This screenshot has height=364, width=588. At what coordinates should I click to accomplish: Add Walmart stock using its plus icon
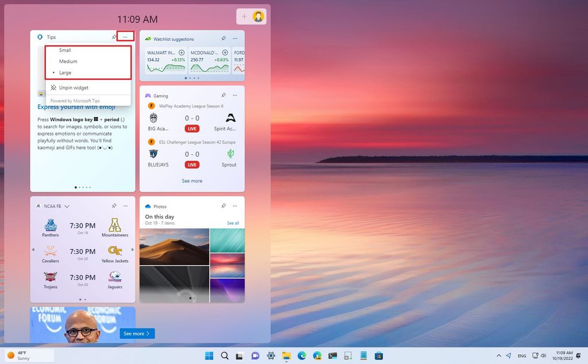(181, 53)
